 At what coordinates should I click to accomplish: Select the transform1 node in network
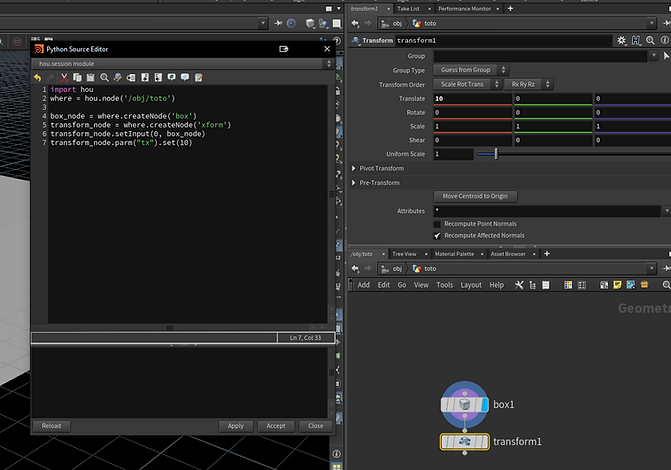[464, 441]
